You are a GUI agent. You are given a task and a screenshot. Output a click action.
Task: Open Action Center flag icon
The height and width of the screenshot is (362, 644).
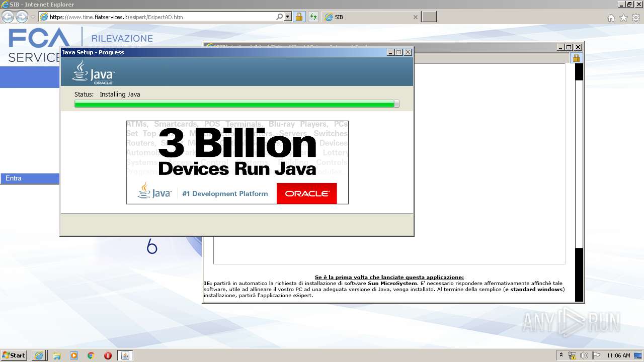click(596, 355)
